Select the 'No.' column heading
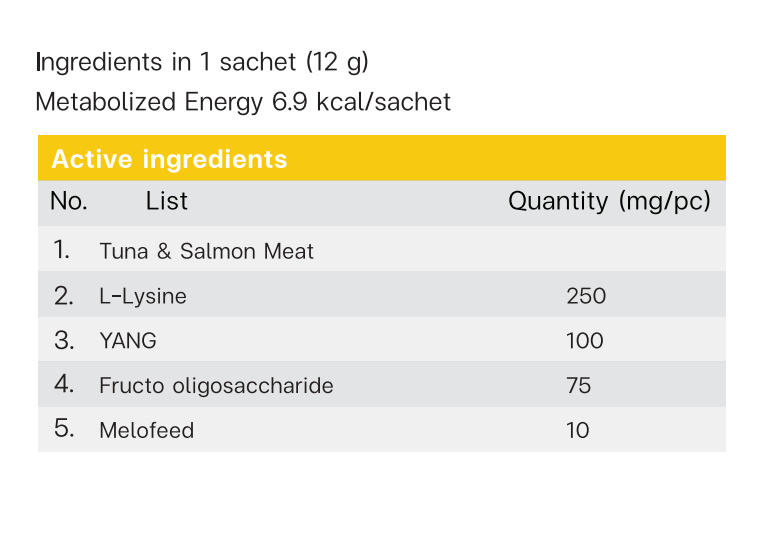The width and height of the screenshot is (776, 550). tap(69, 201)
